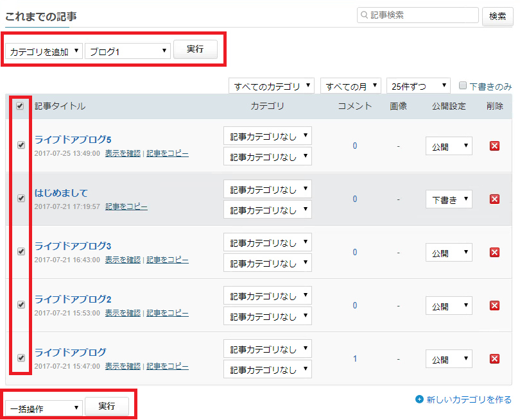Uncheck the ライブドアブログ5 row checkbox

(x=21, y=145)
